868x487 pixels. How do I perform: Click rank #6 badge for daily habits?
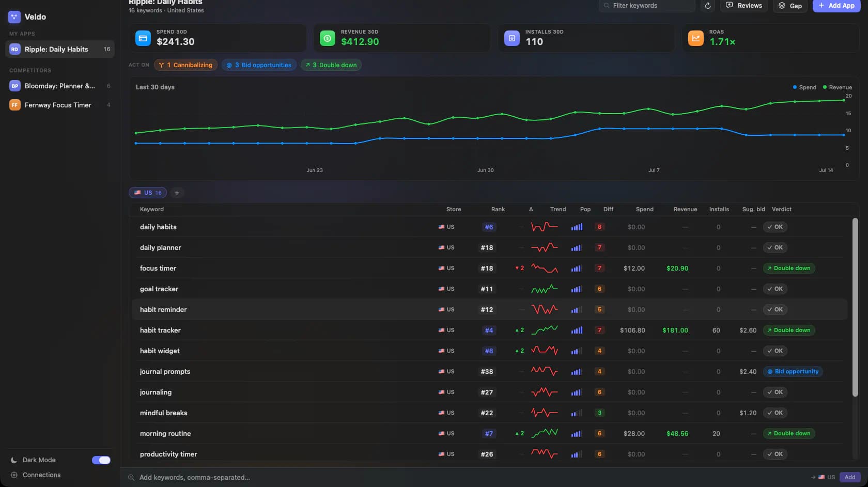[489, 227]
